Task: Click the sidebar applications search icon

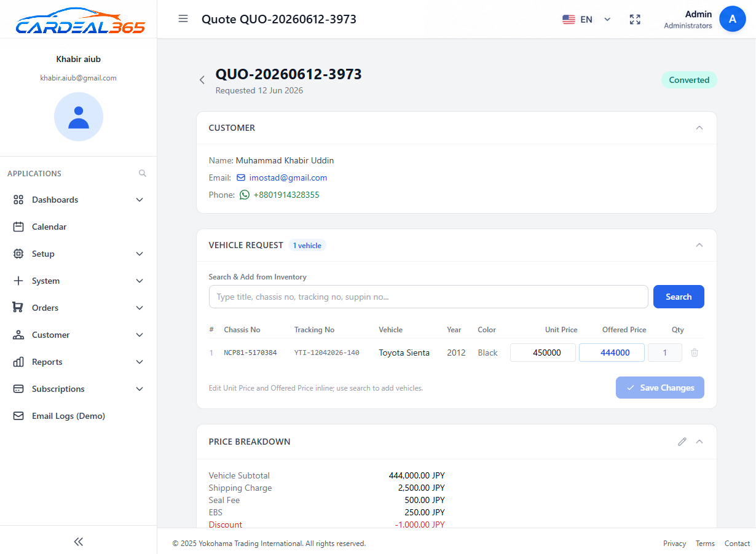Action: [x=143, y=173]
